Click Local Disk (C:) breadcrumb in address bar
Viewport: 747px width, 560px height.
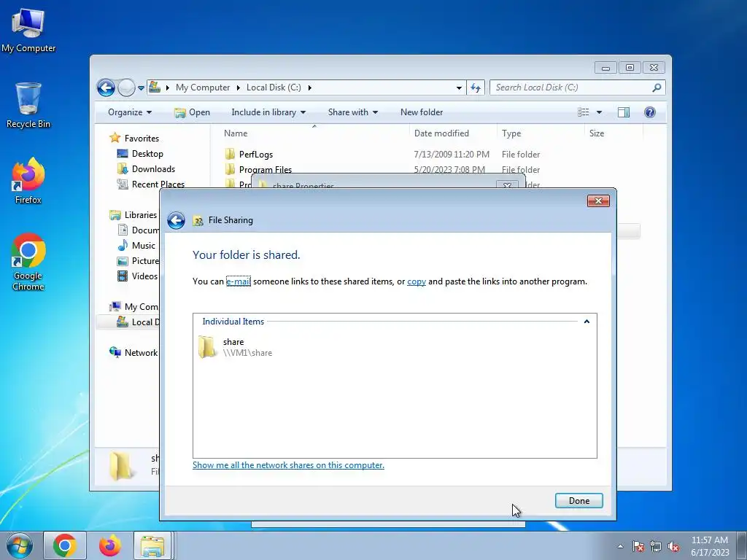pos(274,87)
